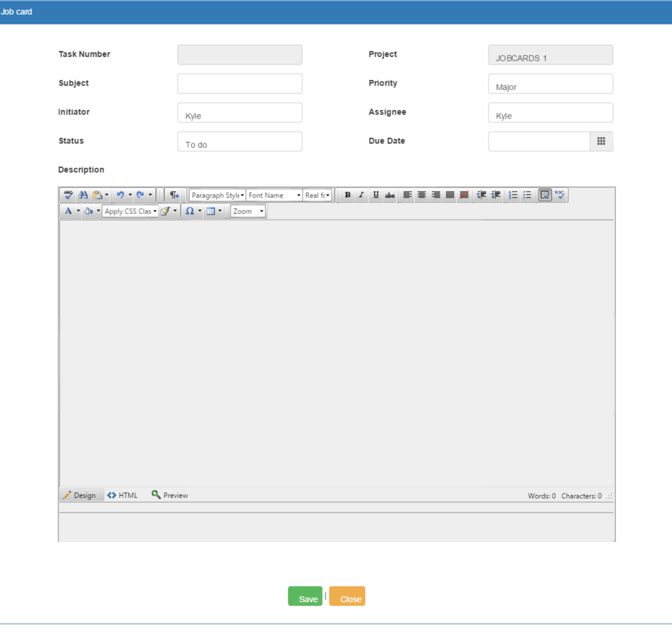Open Font Name dropdown
Viewport: 672px width, 636px height.
(274, 196)
